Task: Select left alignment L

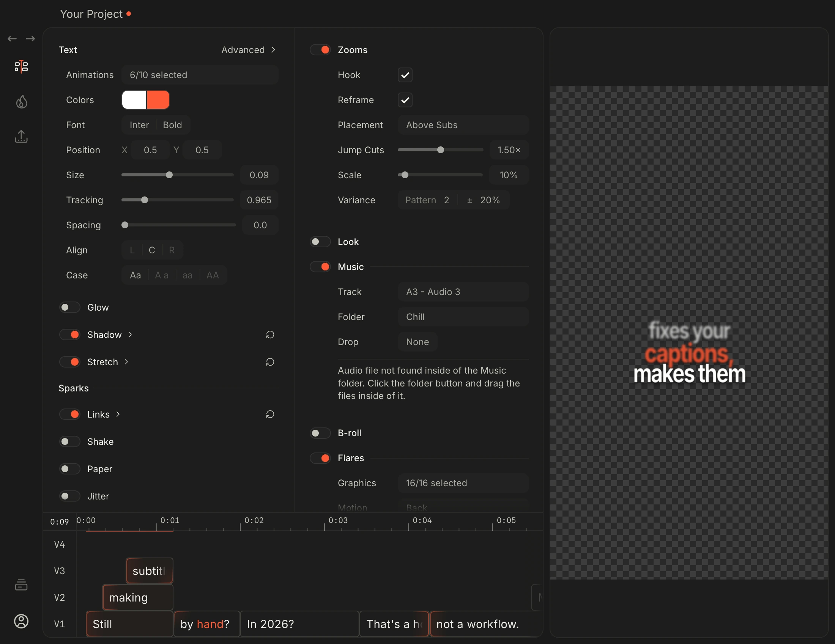Action: click(132, 250)
